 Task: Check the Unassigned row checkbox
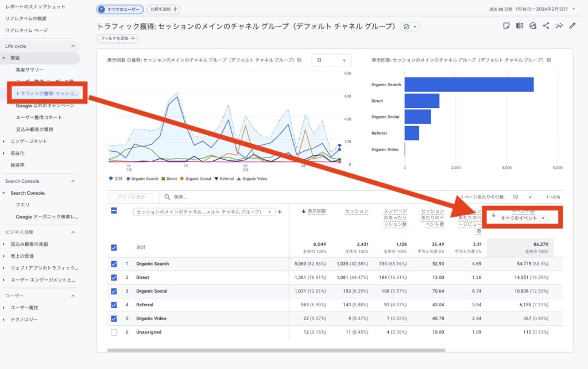pos(114,332)
